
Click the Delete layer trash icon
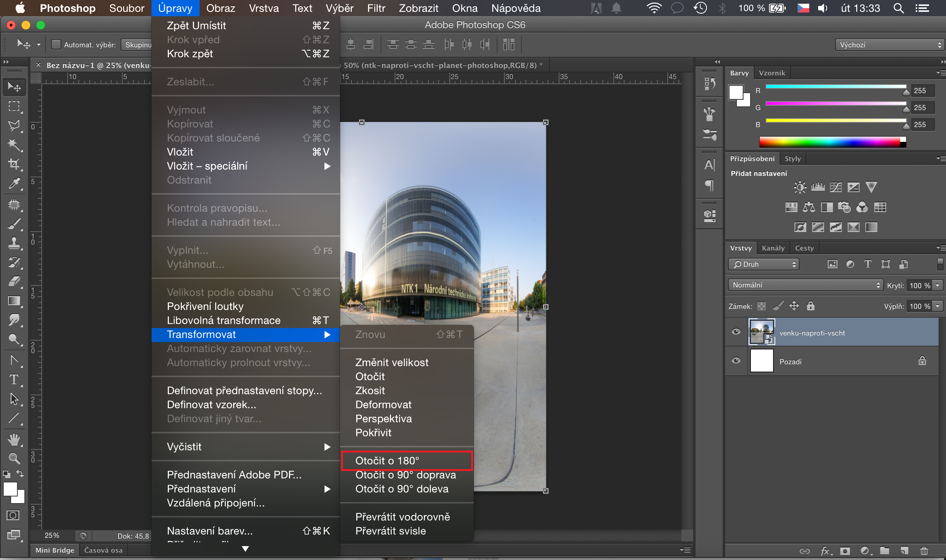click(924, 551)
